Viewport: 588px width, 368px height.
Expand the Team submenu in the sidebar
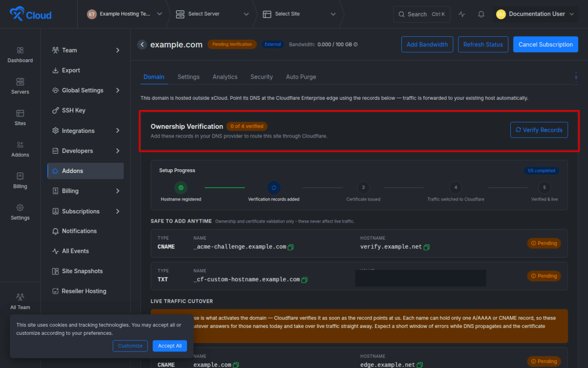coord(118,50)
